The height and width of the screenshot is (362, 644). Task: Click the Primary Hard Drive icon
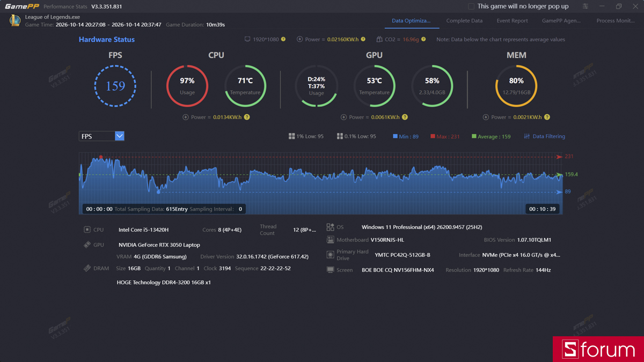point(330,255)
